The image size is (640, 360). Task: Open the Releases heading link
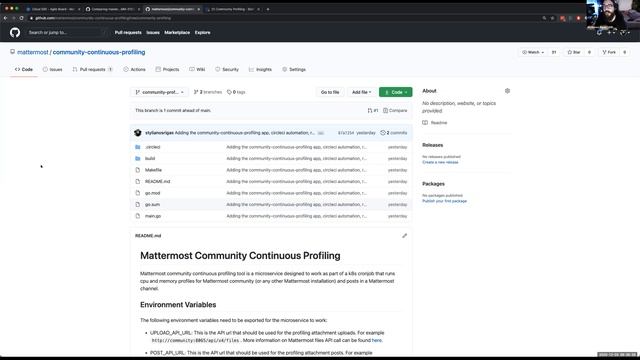(x=432, y=145)
